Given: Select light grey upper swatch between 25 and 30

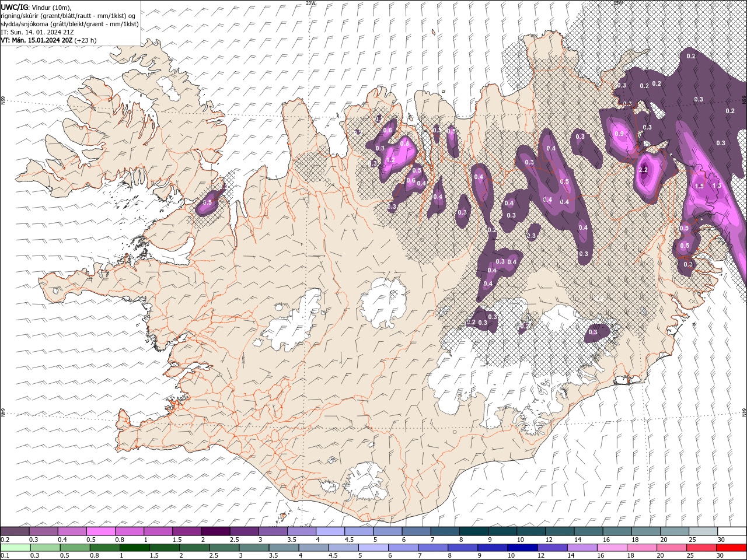Looking at the screenshot, I should pyautogui.click(x=703, y=531).
